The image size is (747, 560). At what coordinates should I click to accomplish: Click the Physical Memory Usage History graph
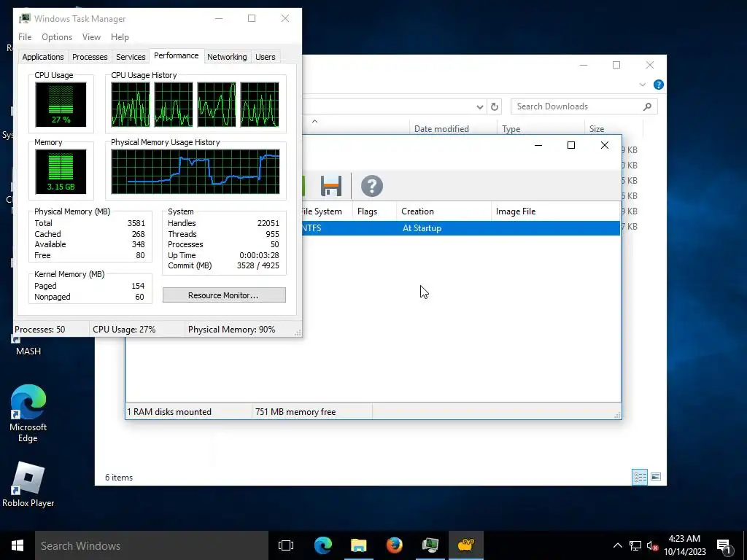(196, 172)
